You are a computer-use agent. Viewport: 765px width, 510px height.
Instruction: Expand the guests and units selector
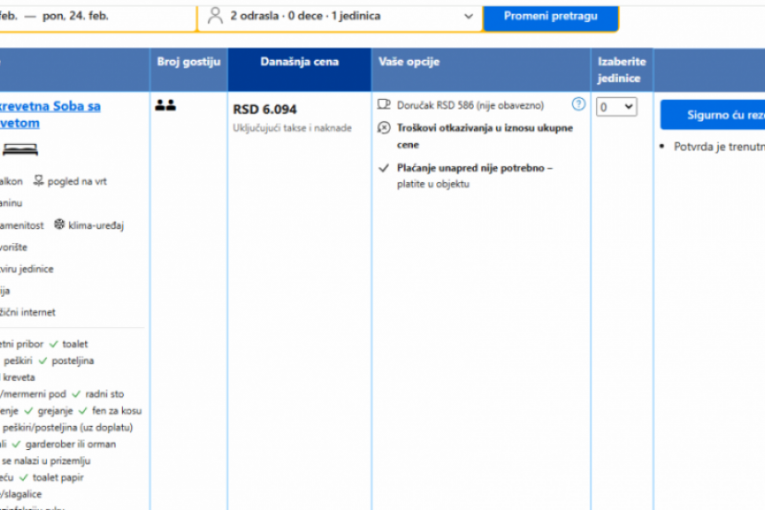coord(340,16)
